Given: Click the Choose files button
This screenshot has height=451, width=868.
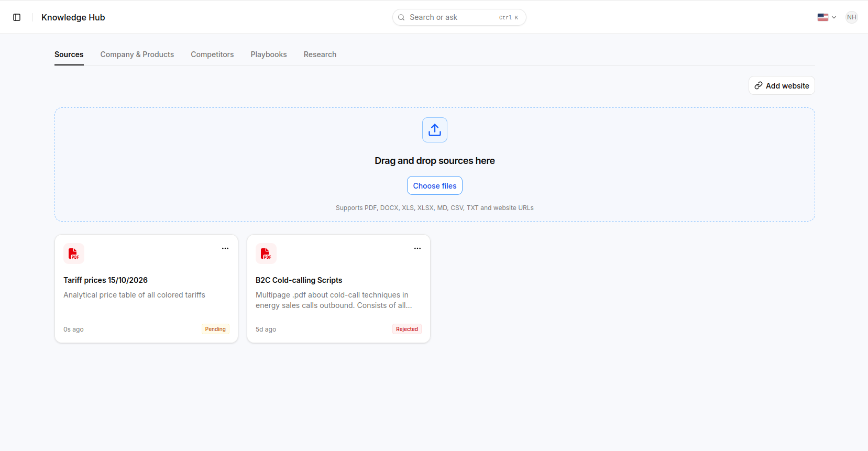Looking at the screenshot, I should [435, 185].
